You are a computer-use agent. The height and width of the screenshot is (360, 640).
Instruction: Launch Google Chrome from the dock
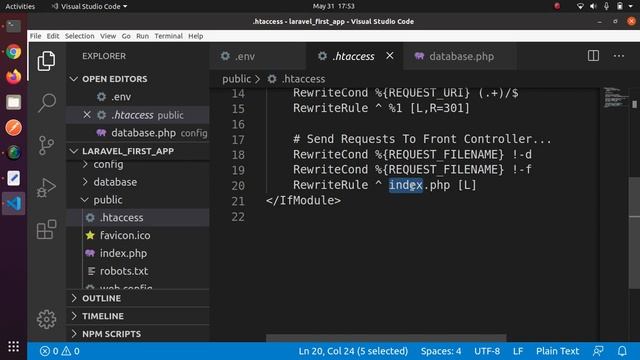[13, 52]
